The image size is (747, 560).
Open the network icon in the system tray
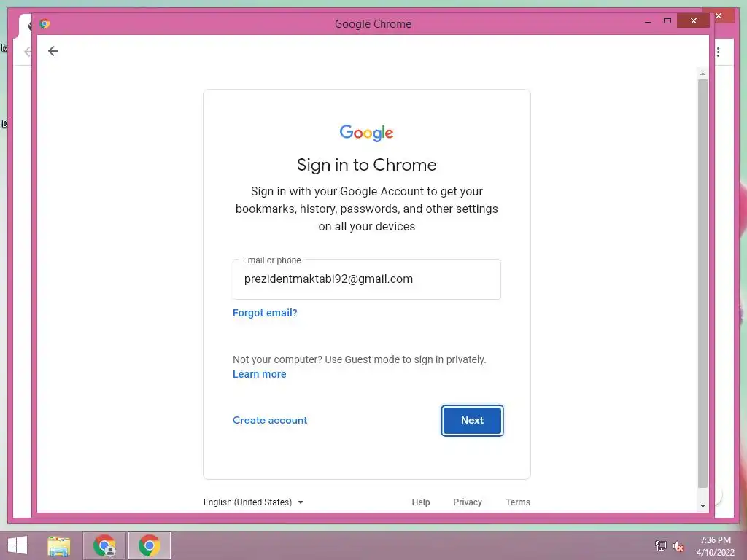661,545
